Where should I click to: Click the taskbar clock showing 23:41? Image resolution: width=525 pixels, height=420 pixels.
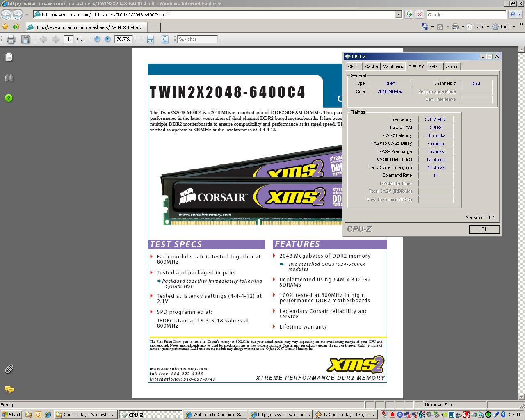(x=515, y=415)
